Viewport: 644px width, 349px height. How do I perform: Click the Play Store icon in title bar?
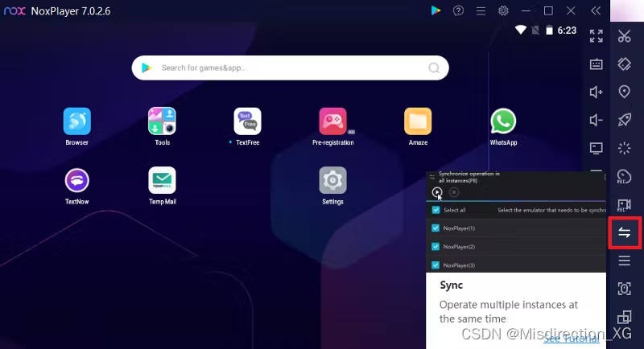pyautogui.click(x=436, y=10)
